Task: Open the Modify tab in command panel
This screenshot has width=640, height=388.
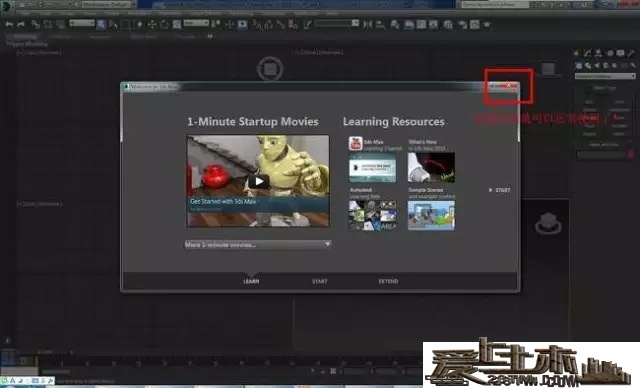Action: point(587,53)
